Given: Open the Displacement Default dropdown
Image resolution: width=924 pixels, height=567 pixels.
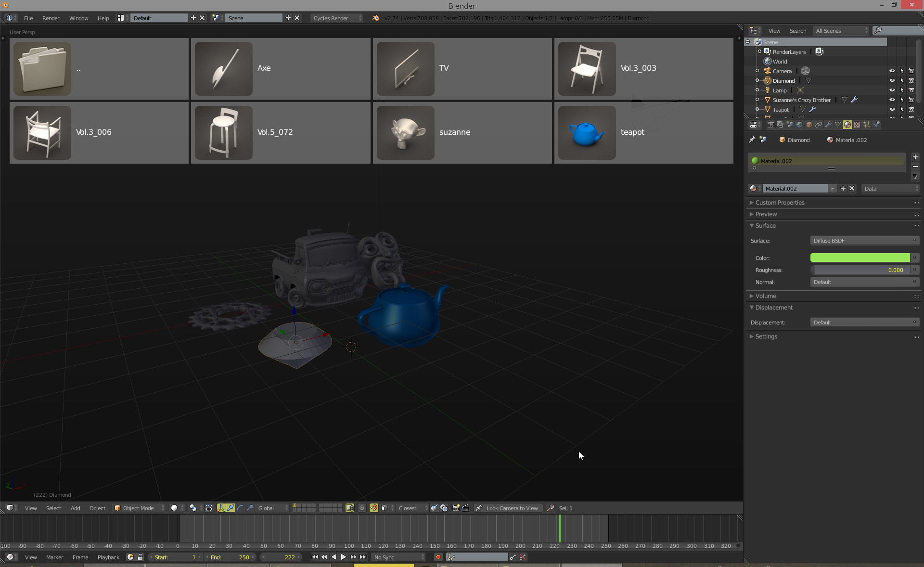Looking at the screenshot, I should 865,322.
